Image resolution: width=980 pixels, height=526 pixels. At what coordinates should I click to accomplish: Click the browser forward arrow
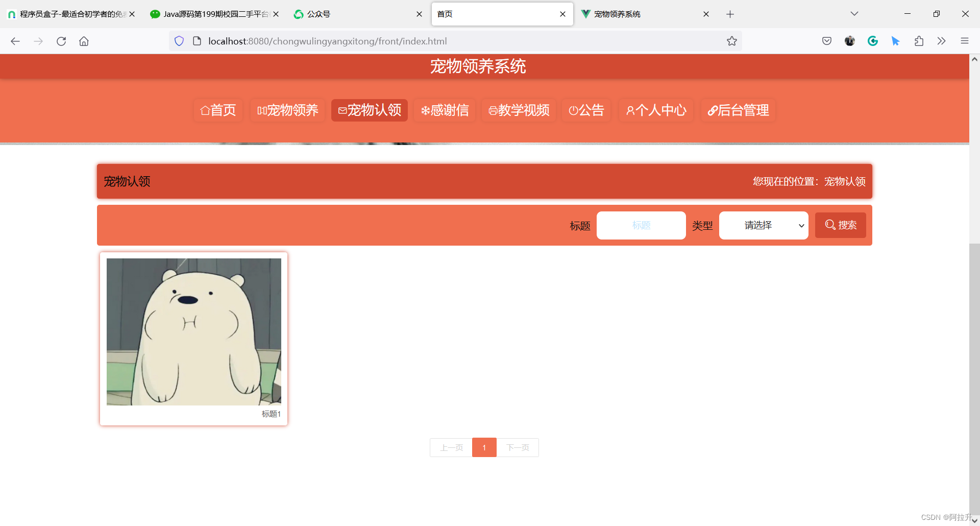pyautogui.click(x=38, y=41)
